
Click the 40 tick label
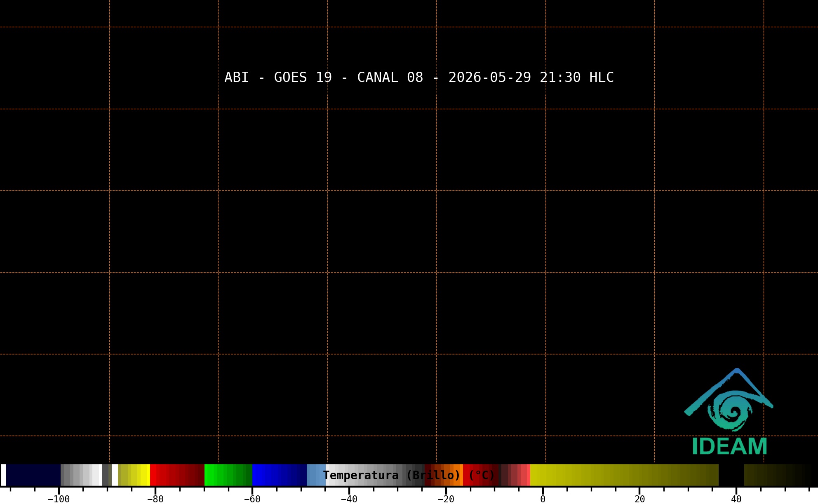coord(736,499)
